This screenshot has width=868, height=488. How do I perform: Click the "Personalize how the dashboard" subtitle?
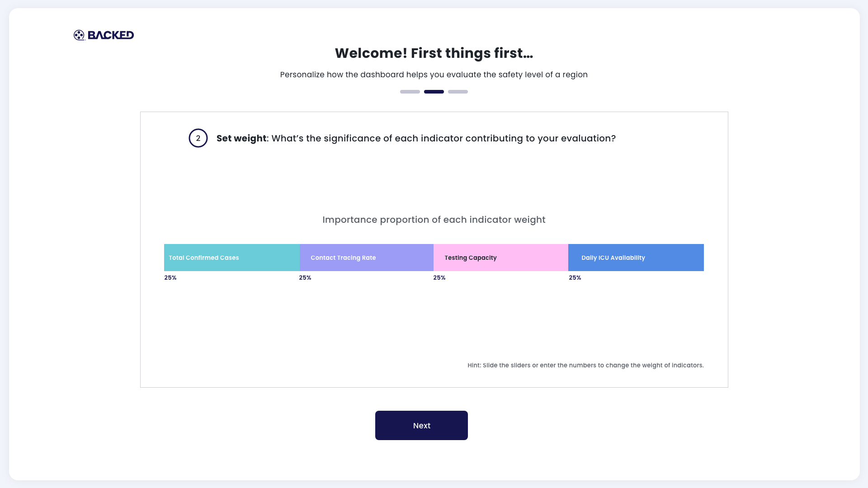tap(434, 75)
